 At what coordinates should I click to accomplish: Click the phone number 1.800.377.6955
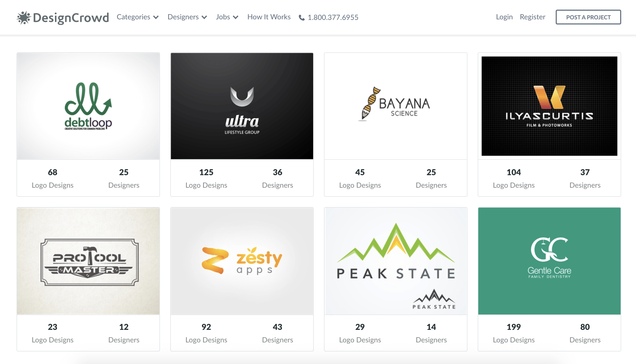click(333, 17)
